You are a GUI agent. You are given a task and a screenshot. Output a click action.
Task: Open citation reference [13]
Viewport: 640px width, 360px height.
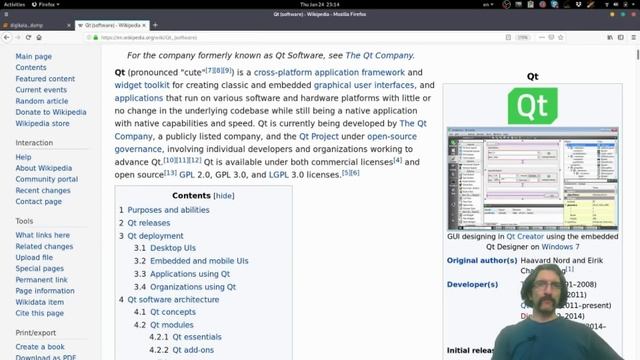(170, 173)
